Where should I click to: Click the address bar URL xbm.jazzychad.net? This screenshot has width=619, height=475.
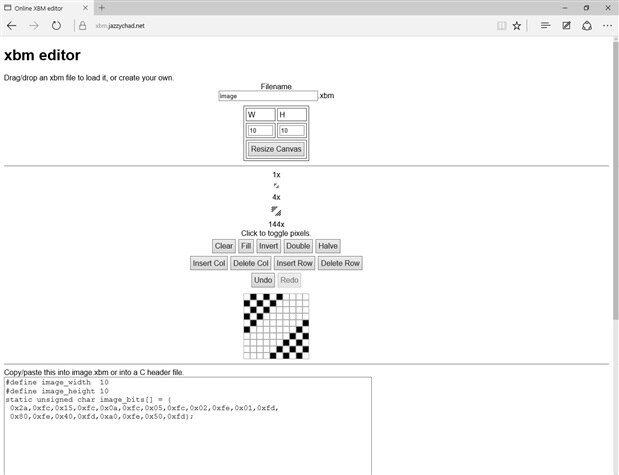pos(120,26)
